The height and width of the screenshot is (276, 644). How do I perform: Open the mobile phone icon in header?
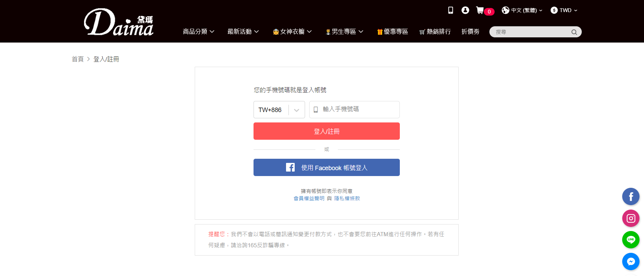click(x=450, y=10)
